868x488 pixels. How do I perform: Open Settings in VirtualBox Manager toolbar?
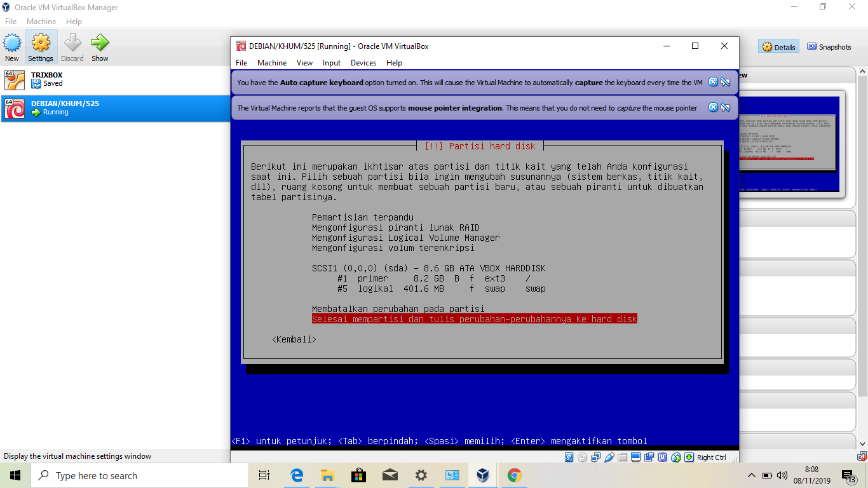pyautogui.click(x=41, y=48)
